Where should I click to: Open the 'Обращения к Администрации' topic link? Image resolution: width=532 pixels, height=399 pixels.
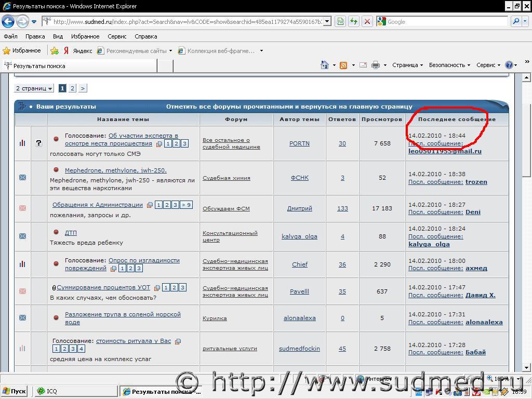pos(97,205)
